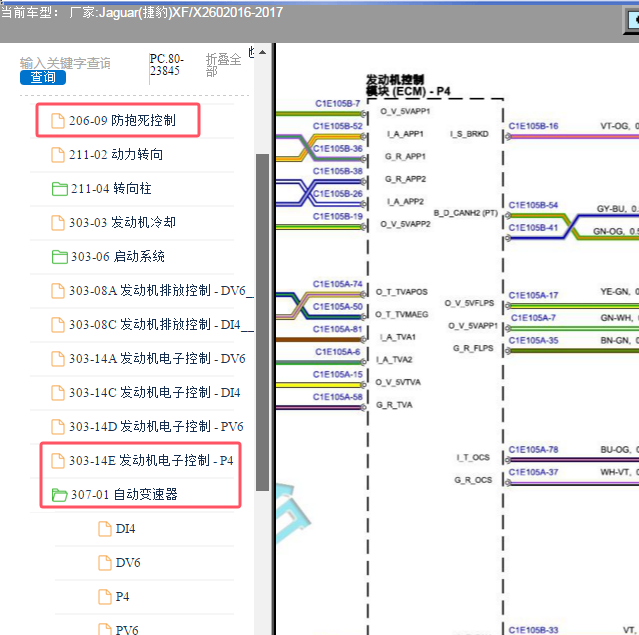Click connector label C1E105B-36
Screen dimensions: 639x635
338,148
